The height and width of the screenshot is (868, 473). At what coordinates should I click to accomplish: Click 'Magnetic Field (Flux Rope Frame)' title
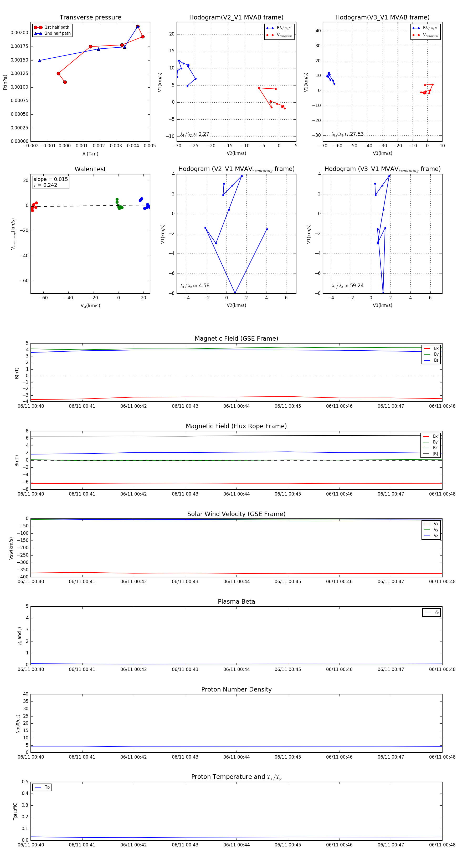pyautogui.click(x=236, y=426)
